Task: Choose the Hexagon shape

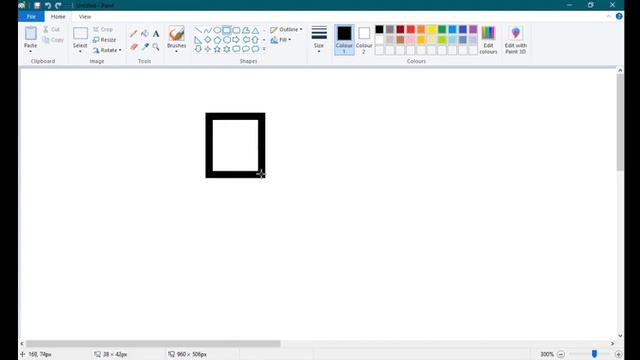Action: (x=227, y=40)
